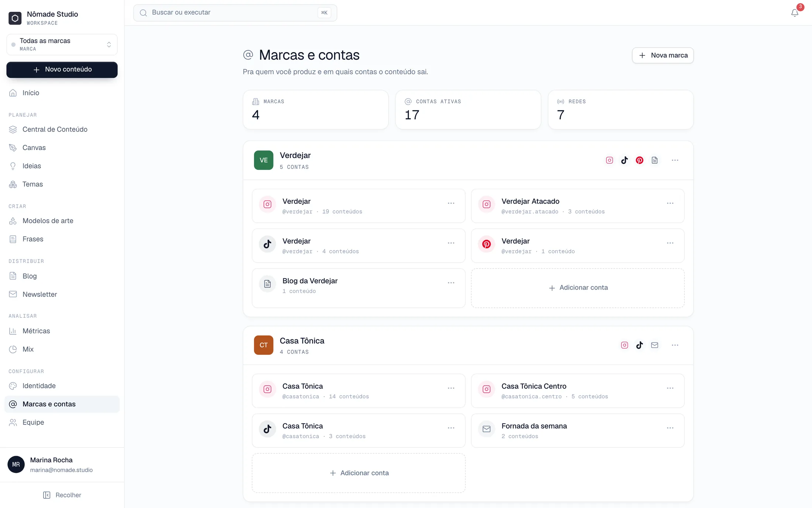The height and width of the screenshot is (508, 812).
Task: Open options for Blog da Verdejar
Action: (451, 283)
